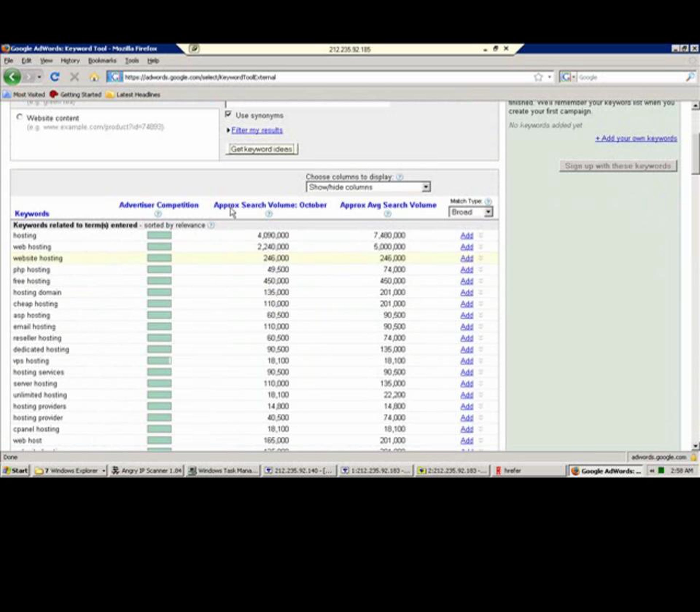Click the Add your own keywords link
Viewport: 700px width, 612px height.
[x=636, y=138]
